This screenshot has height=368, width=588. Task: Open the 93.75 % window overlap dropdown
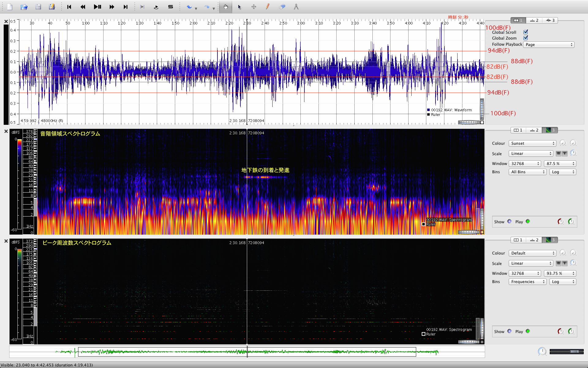[x=560, y=273]
